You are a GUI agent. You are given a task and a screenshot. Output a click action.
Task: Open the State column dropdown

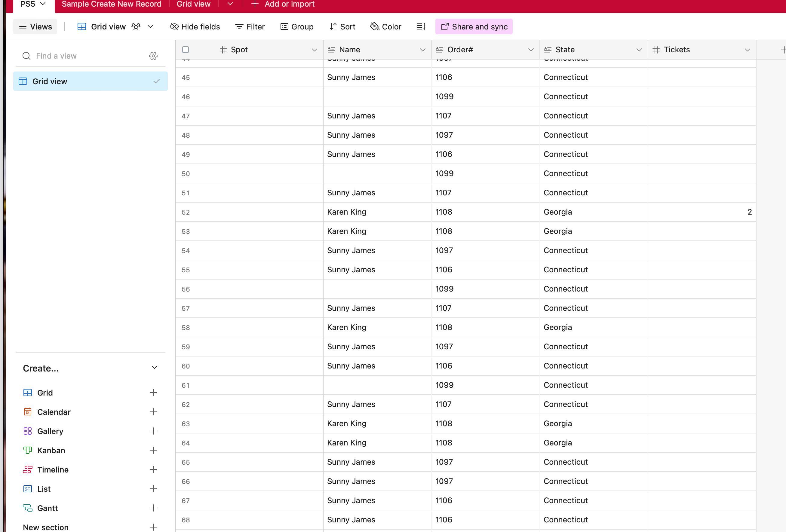pos(639,50)
